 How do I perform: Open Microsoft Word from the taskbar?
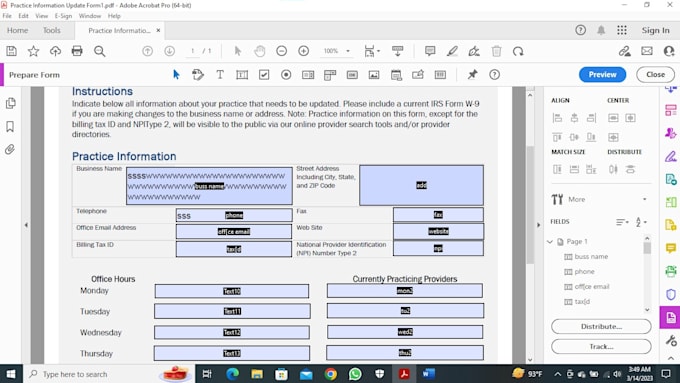pyautogui.click(x=428, y=374)
